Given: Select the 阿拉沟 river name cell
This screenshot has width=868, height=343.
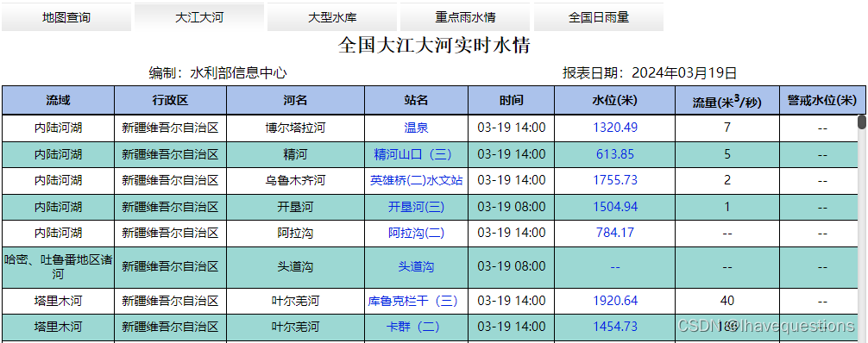Looking at the screenshot, I should point(296,233).
